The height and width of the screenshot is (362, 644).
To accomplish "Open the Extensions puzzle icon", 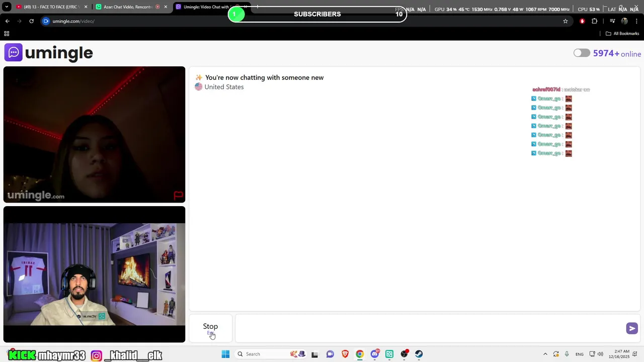I will [x=595, y=21].
